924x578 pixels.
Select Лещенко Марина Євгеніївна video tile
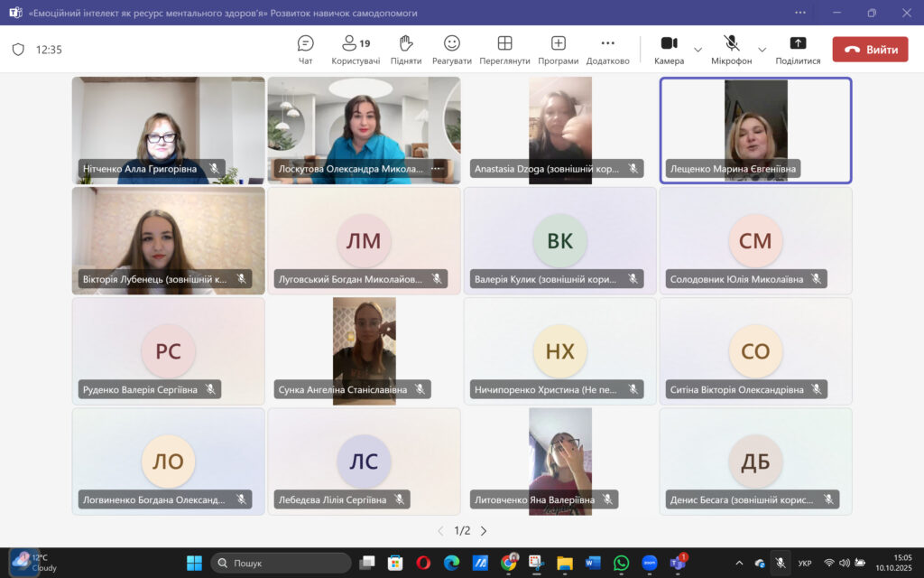pos(755,130)
